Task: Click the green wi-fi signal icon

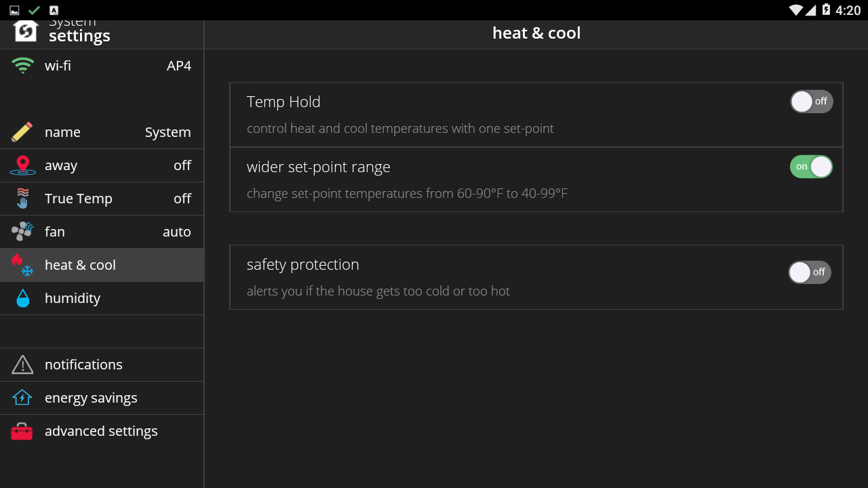Action: 22,66
